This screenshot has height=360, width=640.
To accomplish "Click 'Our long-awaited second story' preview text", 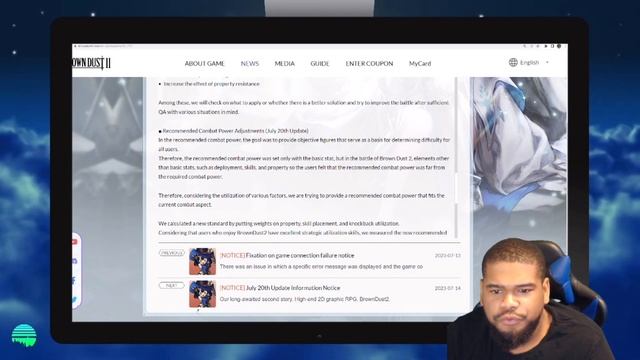I will (305, 299).
